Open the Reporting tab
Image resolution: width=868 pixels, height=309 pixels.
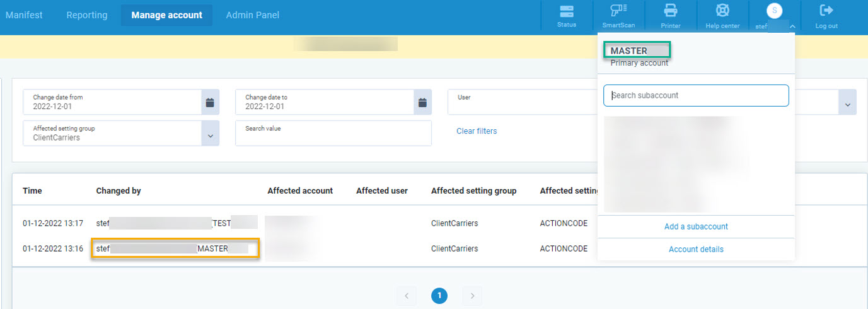pos(87,15)
